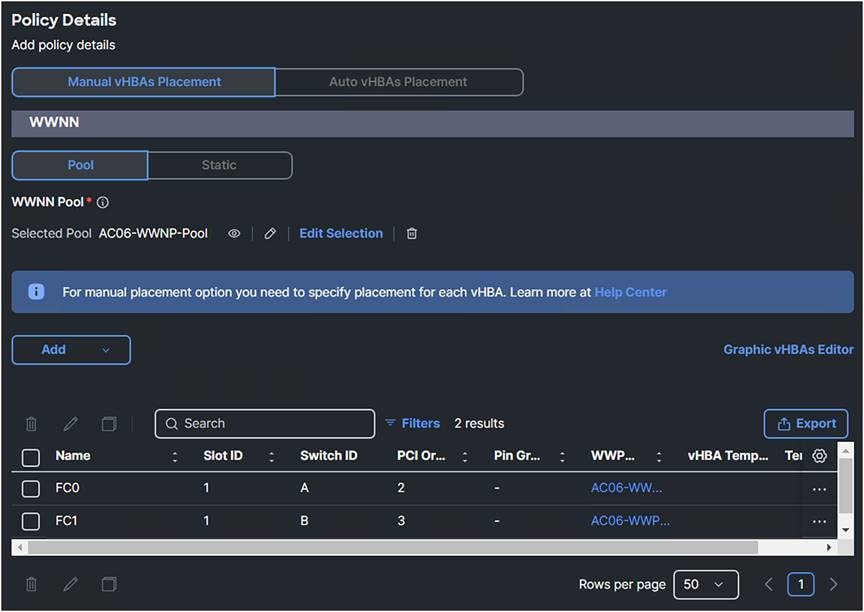The width and height of the screenshot is (864, 612).
Task: Change rows per page from 50
Action: (x=706, y=584)
